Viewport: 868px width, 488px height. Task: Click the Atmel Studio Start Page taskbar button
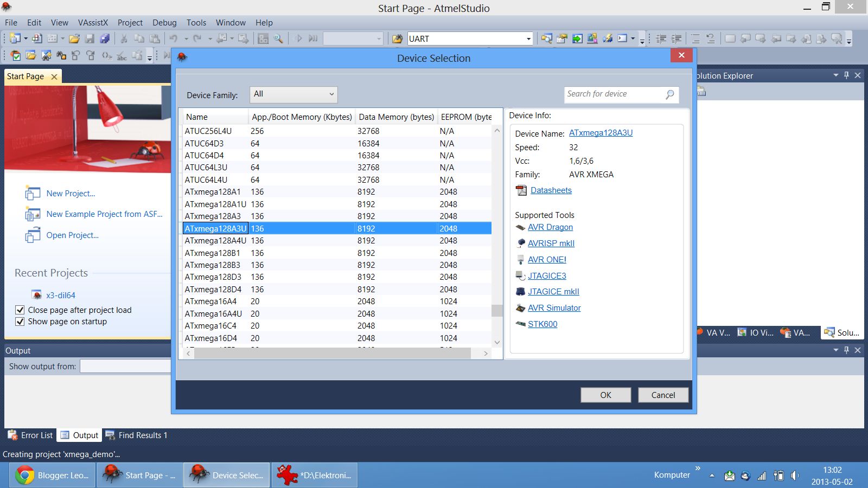pos(140,476)
